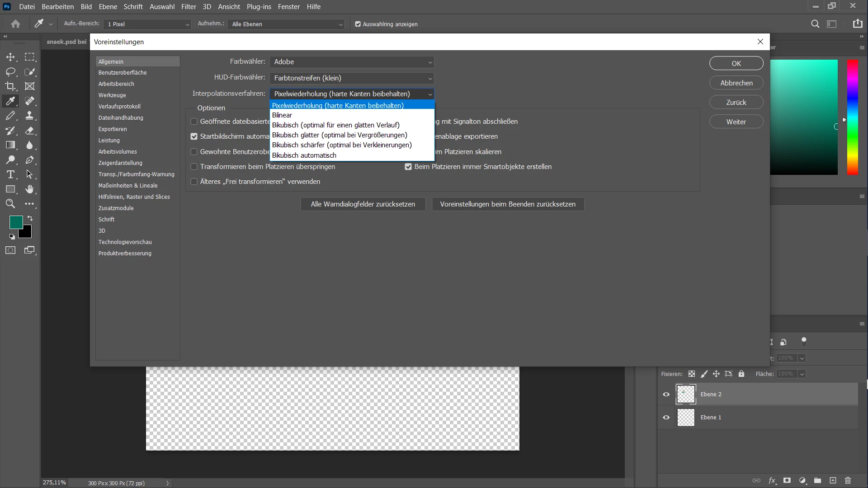Select the Horizontal Type tool
Screen dimensions: 868x488
pyautogui.click(x=10, y=174)
